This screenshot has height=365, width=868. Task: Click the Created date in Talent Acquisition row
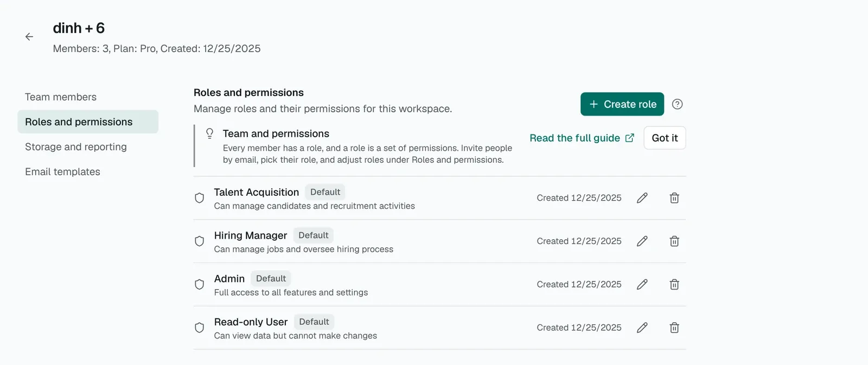[579, 198]
